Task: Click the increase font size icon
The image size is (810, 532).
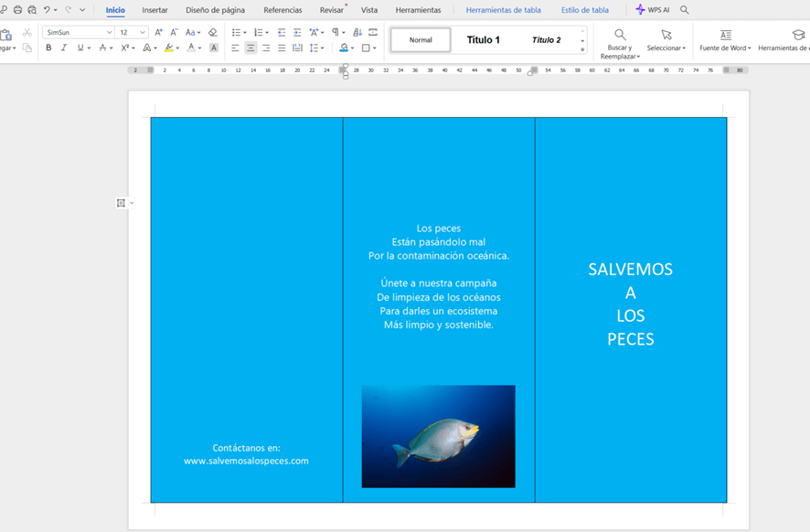Action: coord(158,32)
